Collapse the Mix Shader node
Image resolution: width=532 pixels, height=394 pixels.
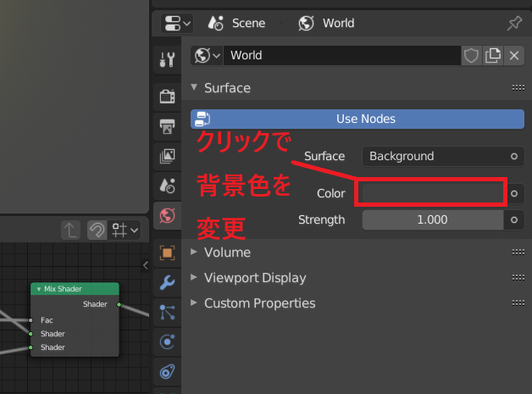(x=39, y=289)
